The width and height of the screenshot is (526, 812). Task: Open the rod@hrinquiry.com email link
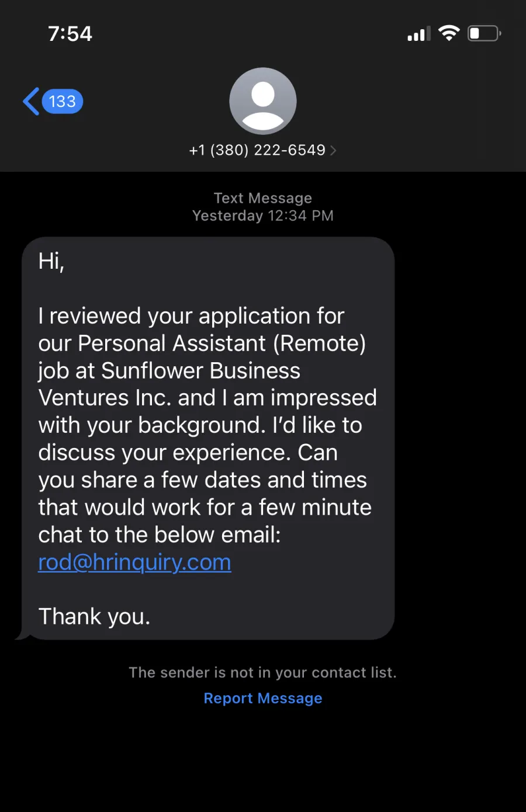tap(134, 562)
